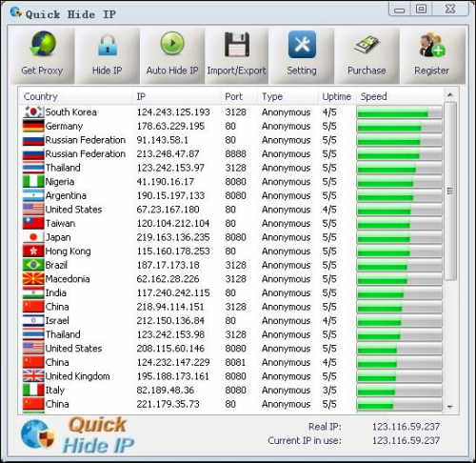Screen dimensions: 476x463
Task: Click IP 115.160.178.253
Action: (173, 252)
